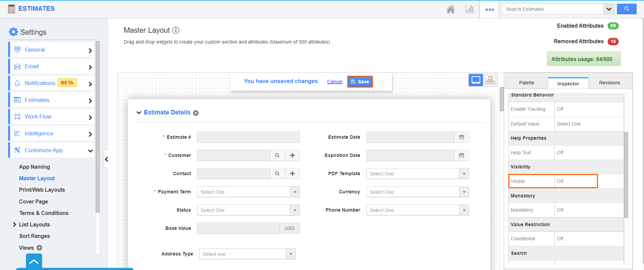Remove Estimate Details section icon
The height and width of the screenshot is (270, 644).
click(196, 113)
